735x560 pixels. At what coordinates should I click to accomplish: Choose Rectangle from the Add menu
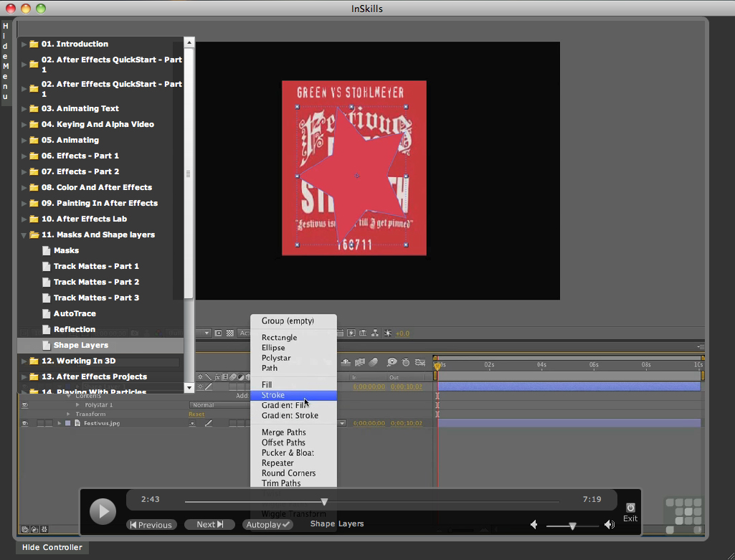(293, 338)
